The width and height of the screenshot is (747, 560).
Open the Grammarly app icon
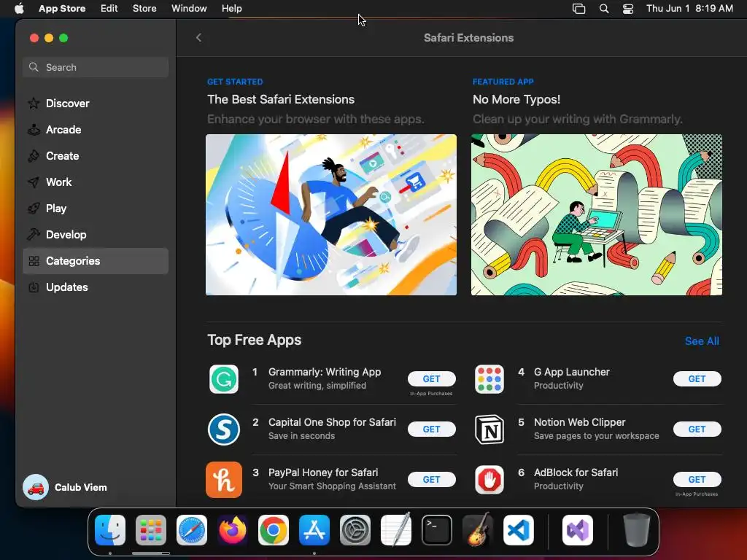pos(224,379)
